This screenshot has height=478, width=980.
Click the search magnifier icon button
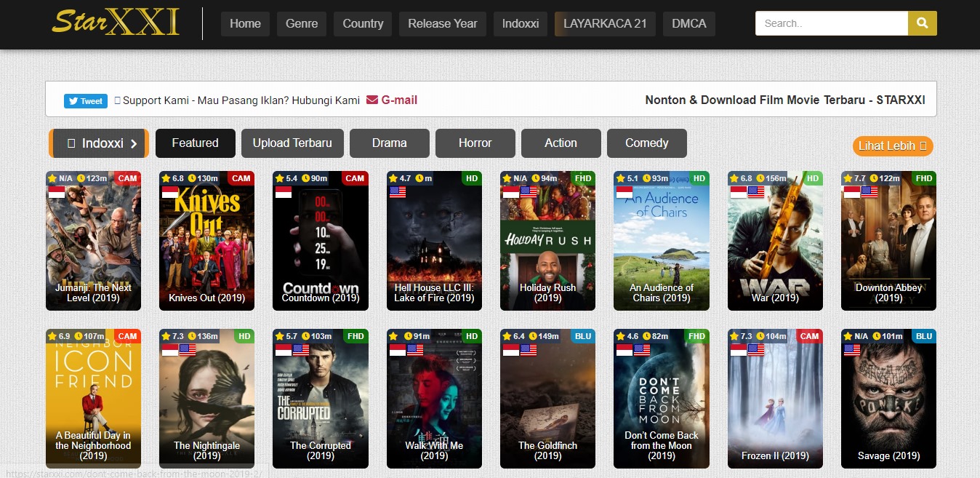(x=923, y=23)
